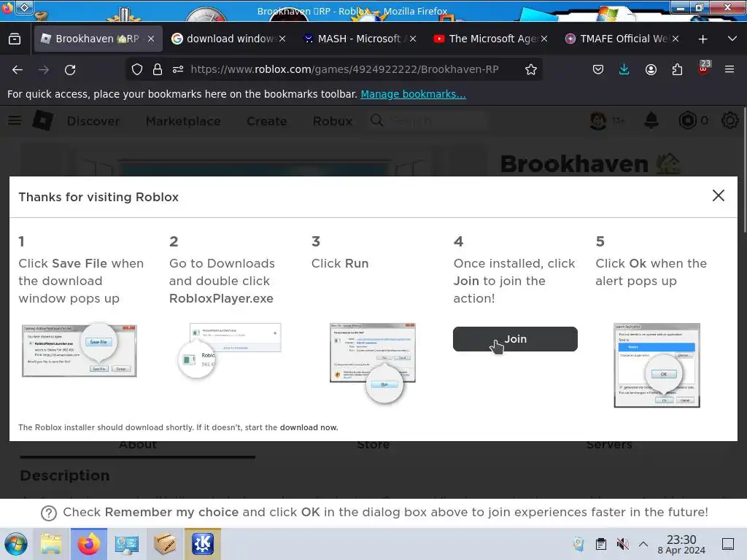This screenshot has width=747, height=560.
Task: Click show desktop button in tray
Action: pos(728,544)
